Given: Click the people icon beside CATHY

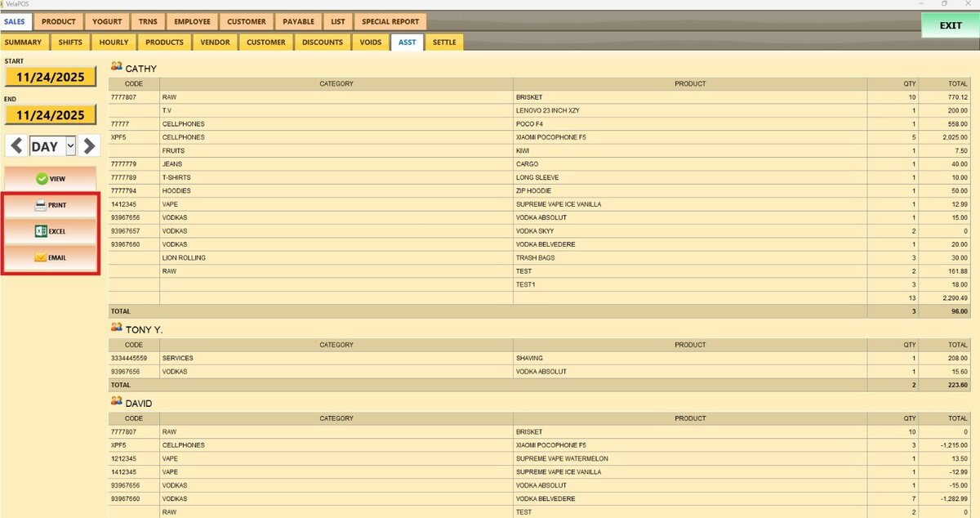Looking at the screenshot, I should coord(116,68).
